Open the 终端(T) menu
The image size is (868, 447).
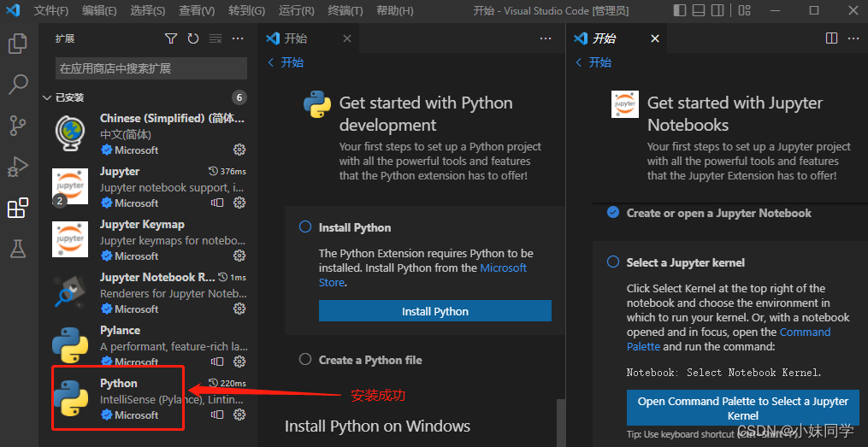click(345, 10)
